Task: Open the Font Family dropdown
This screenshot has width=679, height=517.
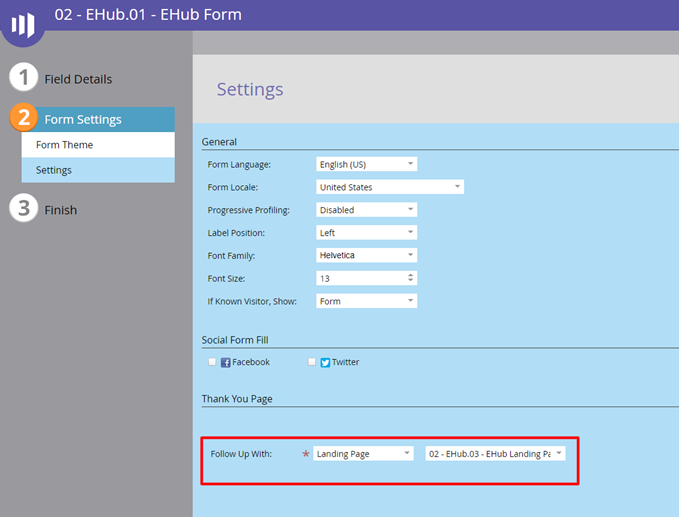Action: (366, 255)
